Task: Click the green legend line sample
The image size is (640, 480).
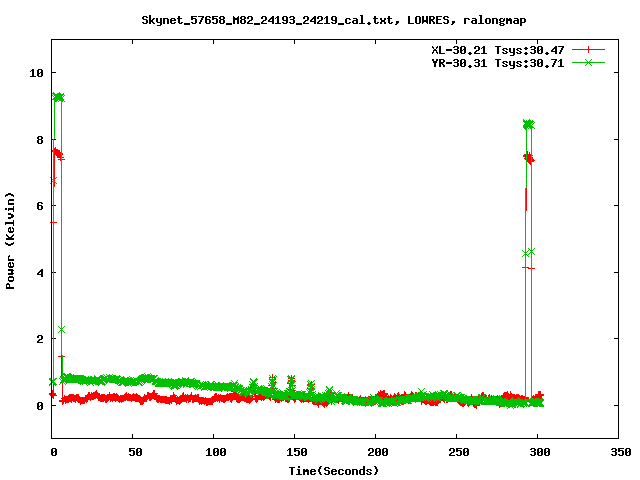Action: (588, 62)
